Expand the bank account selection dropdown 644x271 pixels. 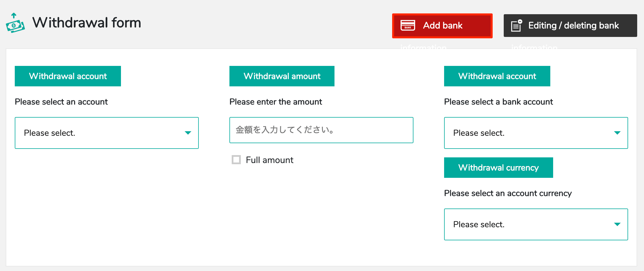tap(536, 133)
